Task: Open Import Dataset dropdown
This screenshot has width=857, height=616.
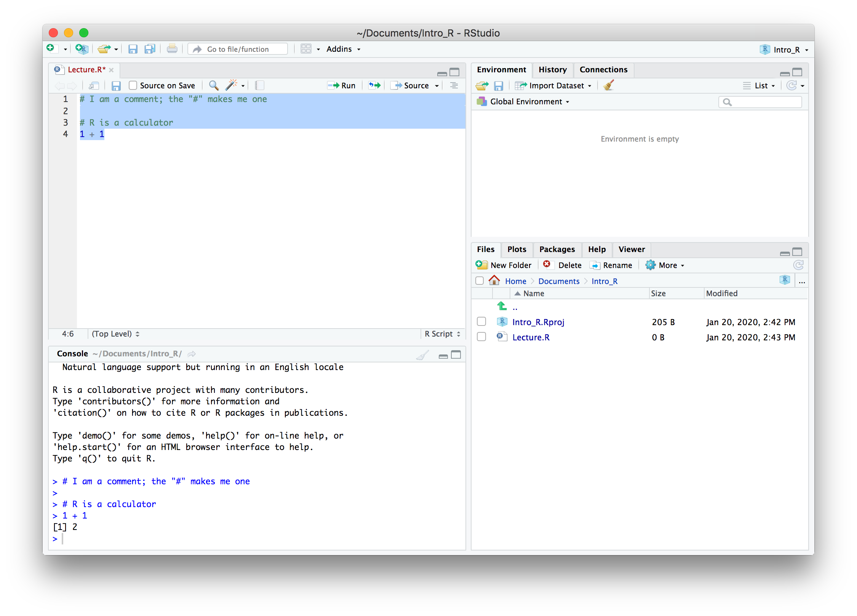Action: [x=553, y=86]
